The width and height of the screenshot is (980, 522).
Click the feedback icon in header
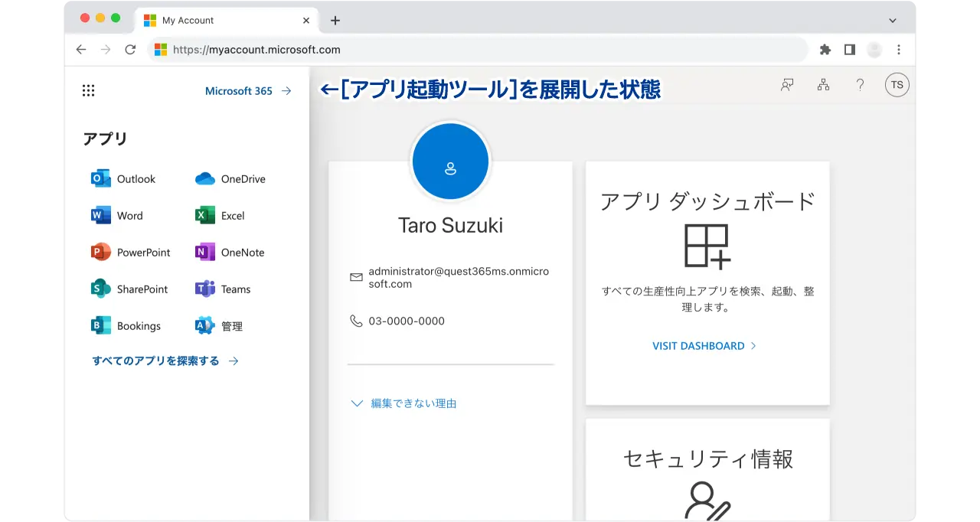[787, 85]
